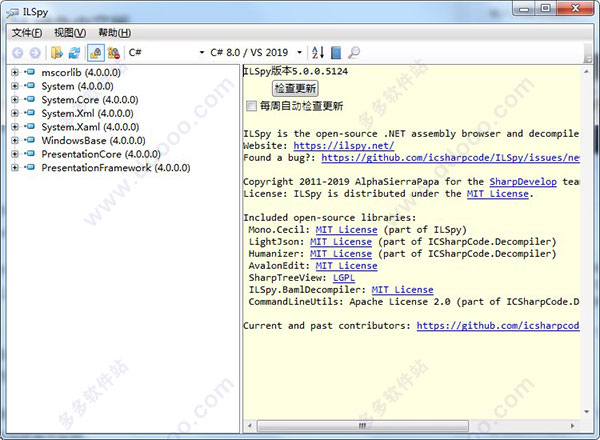Expand the System.Core node

point(15,100)
